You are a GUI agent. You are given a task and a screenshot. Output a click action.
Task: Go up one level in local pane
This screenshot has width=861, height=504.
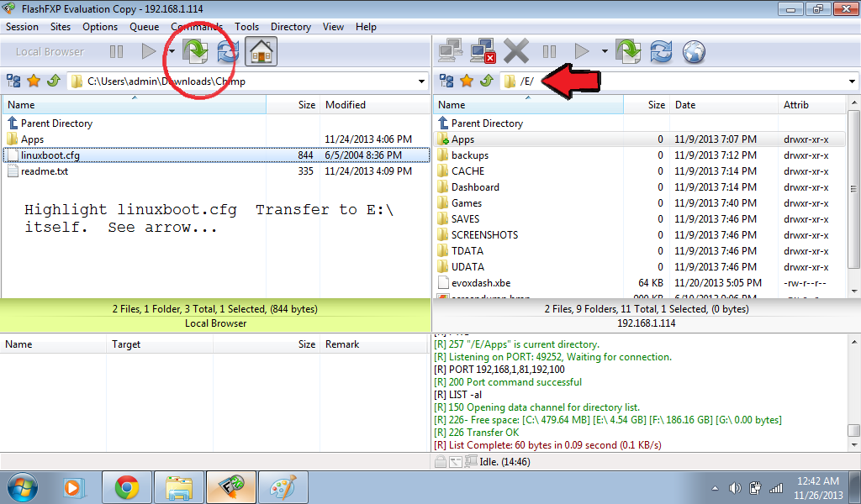(53, 81)
